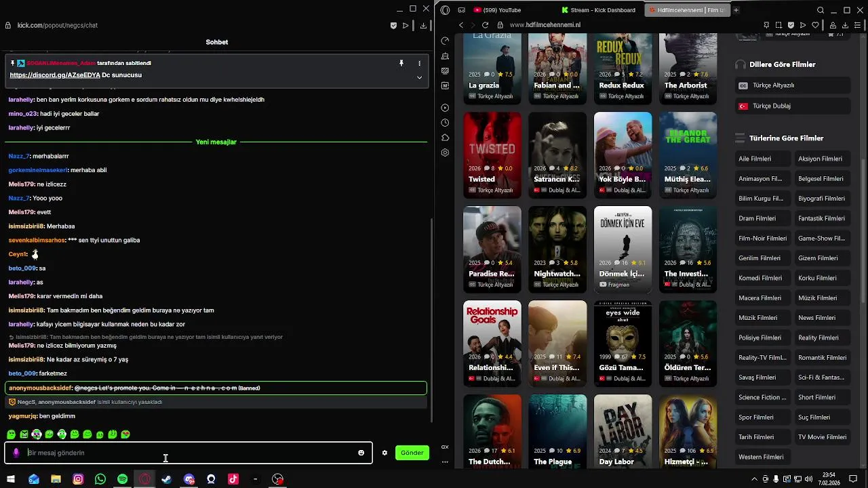This screenshot has height=488, width=868.
Task: Send the chat message with Gönder
Action: point(412,453)
